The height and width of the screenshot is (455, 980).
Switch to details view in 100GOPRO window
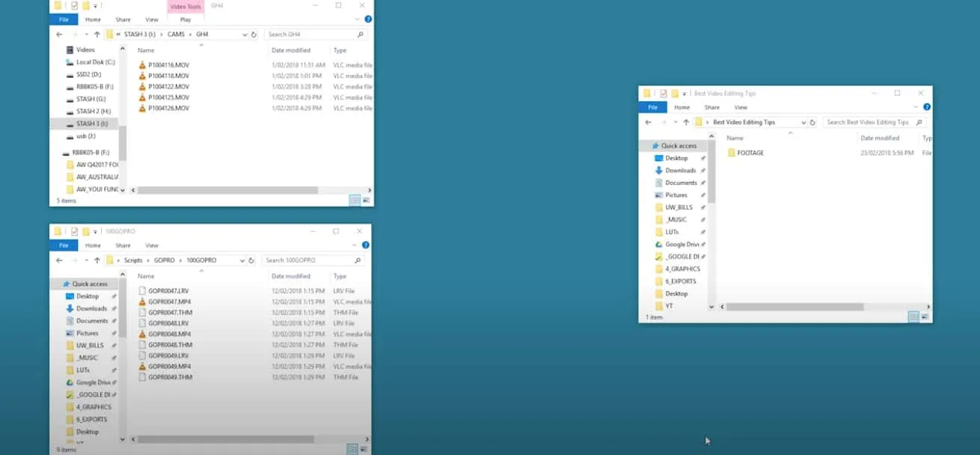[x=352, y=449]
